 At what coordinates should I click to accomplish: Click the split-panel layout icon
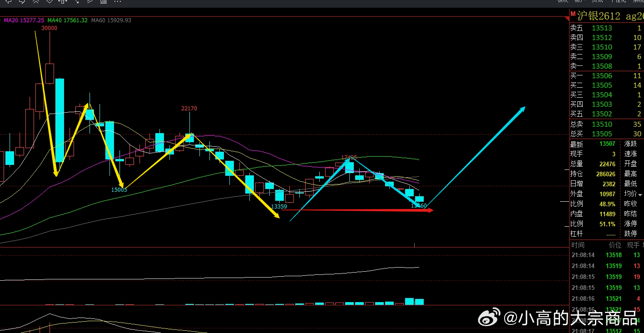tap(63, 1)
